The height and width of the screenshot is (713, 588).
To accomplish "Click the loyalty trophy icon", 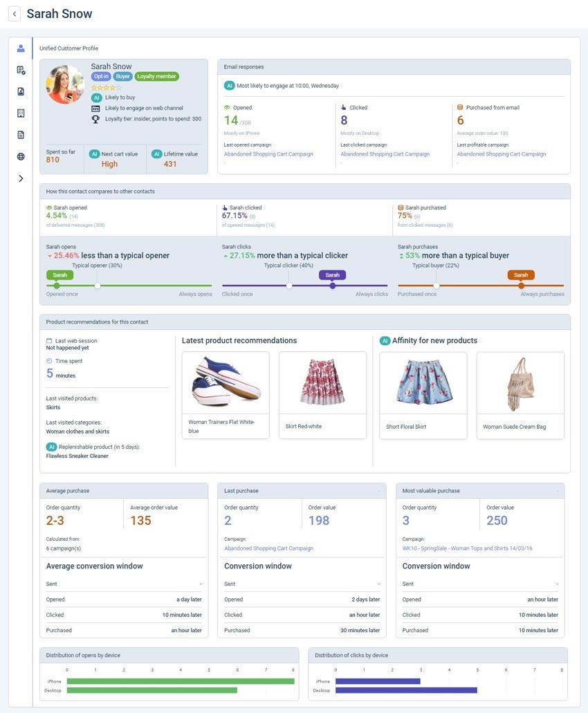I will point(96,119).
